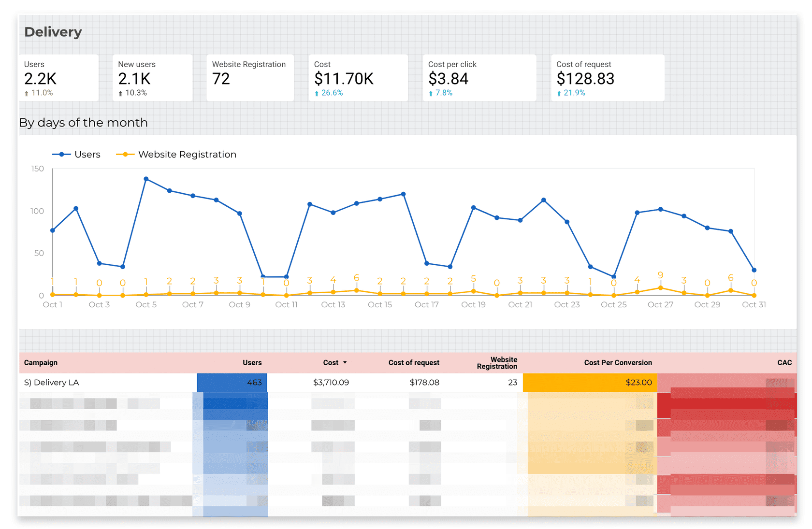Screen dimensions: 812x529
Task: Click the blue up arrow next to 21.9%
Action: (559, 93)
